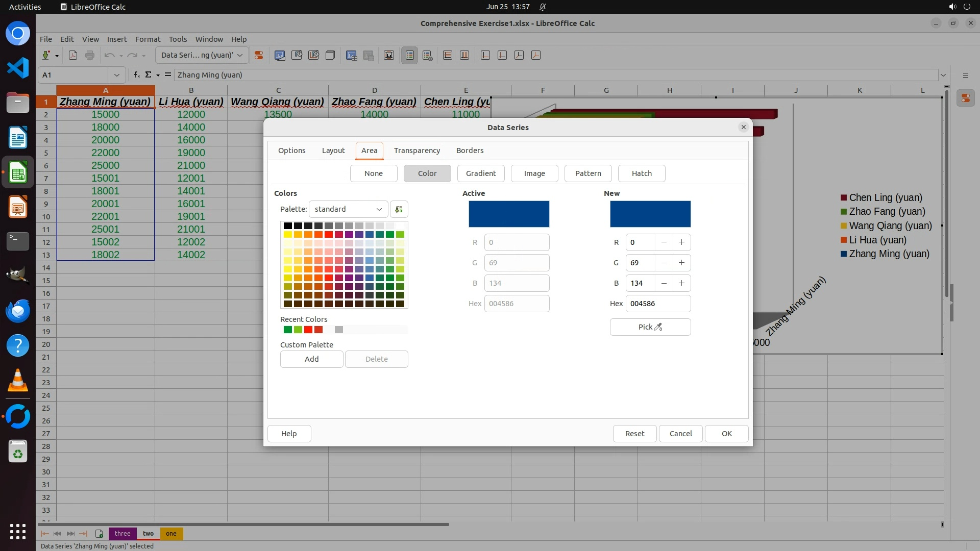Expand the formula bar arrow
Screen dimensions: 980x551
pyautogui.click(x=943, y=75)
